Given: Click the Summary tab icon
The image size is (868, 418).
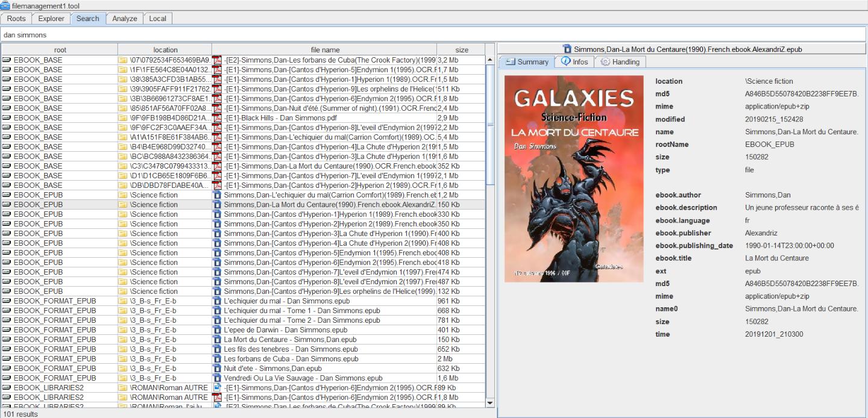Looking at the screenshot, I should (510, 61).
